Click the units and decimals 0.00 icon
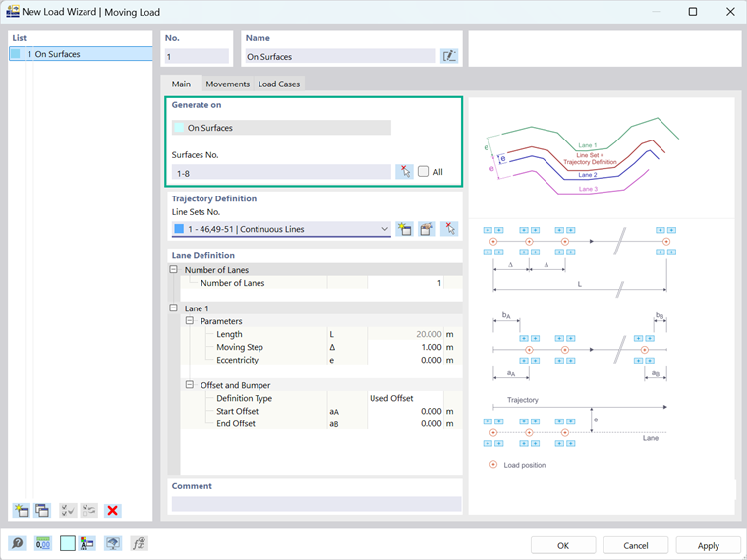The image size is (747, 560). pyautogui.click(x=43, y=543)
